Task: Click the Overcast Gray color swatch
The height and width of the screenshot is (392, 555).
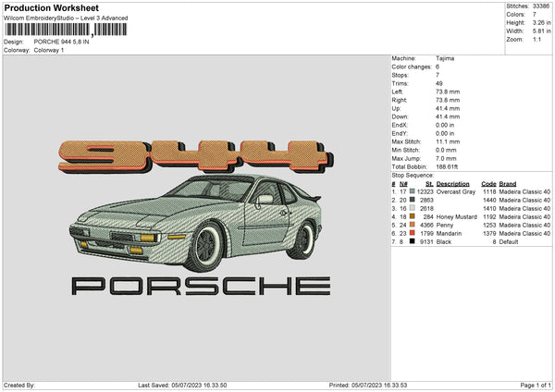Action: [x=411, y=191]
